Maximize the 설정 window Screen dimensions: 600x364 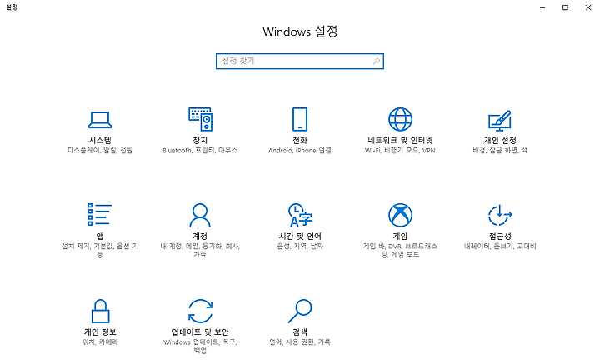pyautogui.click(x=565, y=7)
